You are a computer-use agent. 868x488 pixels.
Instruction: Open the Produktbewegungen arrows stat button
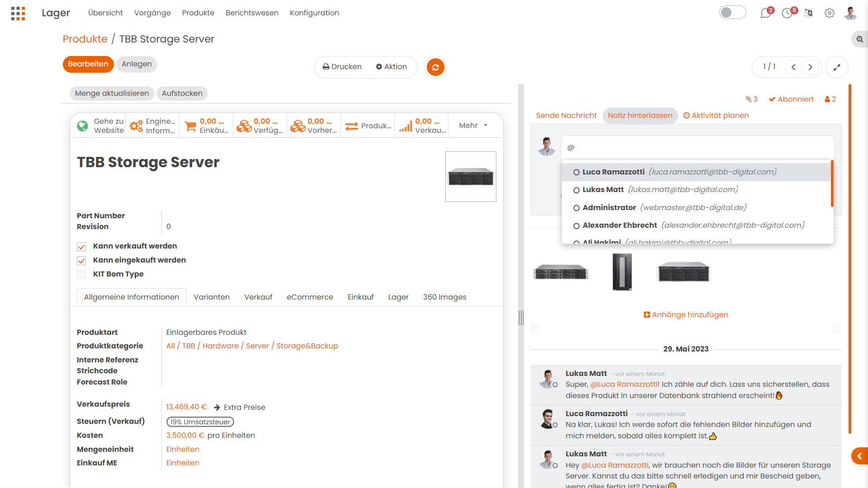pyautogui.click(x=368, y=126)
